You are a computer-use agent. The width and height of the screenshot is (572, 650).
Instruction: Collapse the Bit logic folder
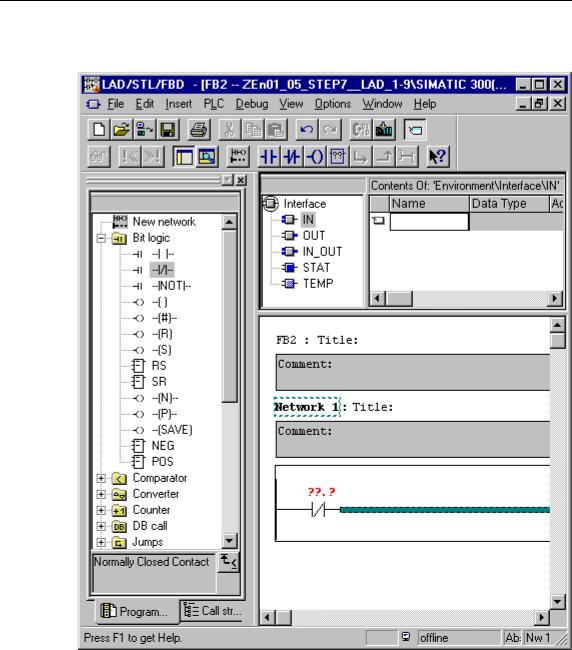(101, 238)
